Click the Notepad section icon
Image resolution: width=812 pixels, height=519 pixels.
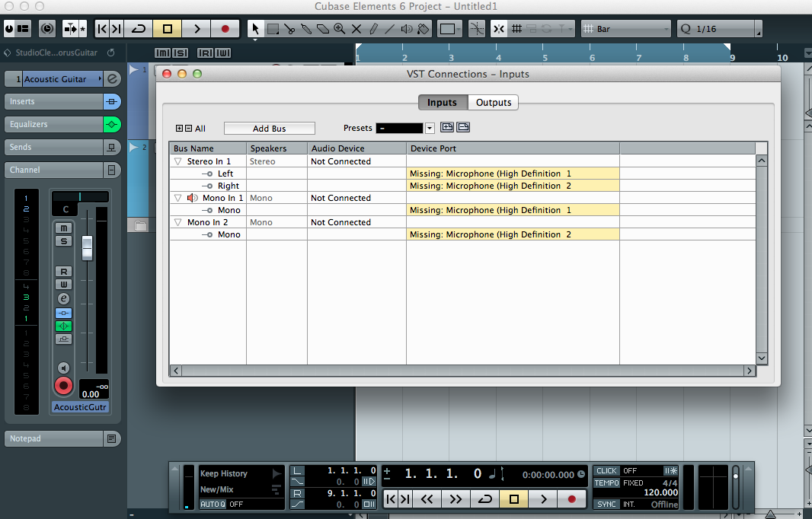point(112,439)
